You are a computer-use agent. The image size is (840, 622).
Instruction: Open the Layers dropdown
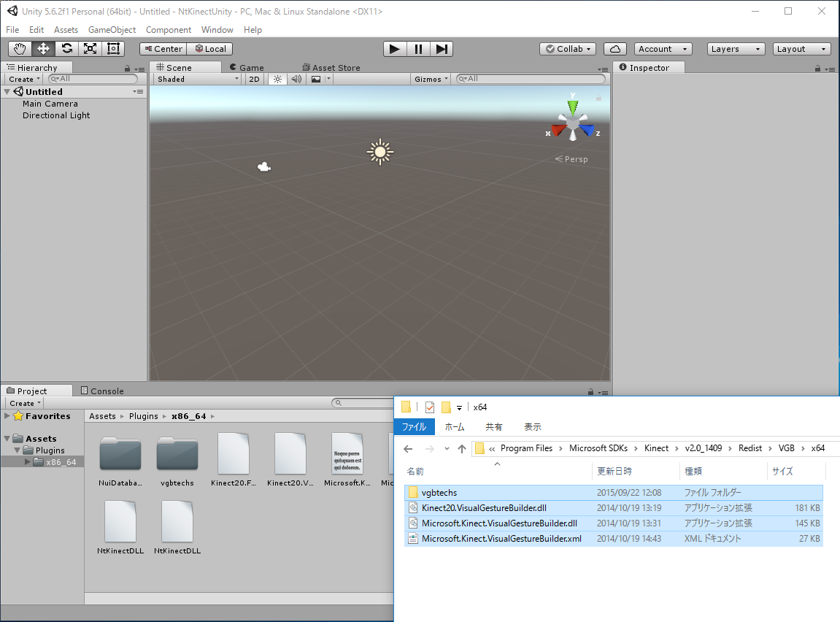coord(736,49)
